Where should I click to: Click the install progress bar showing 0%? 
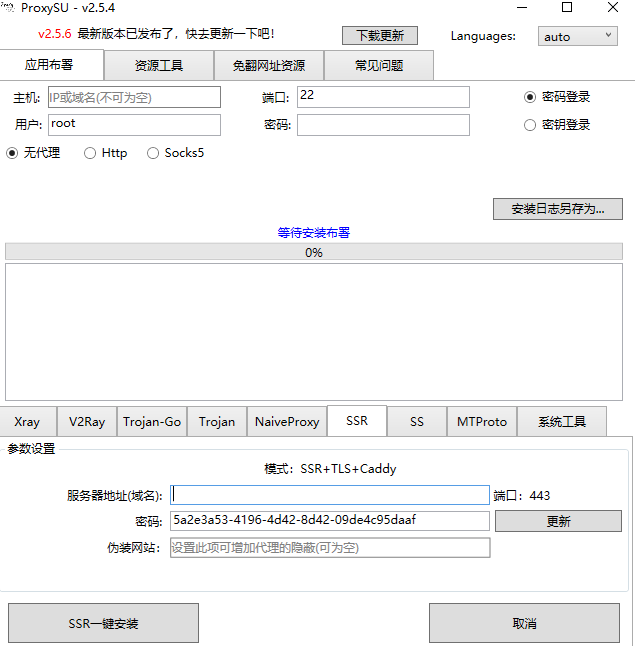coord(314,252)
